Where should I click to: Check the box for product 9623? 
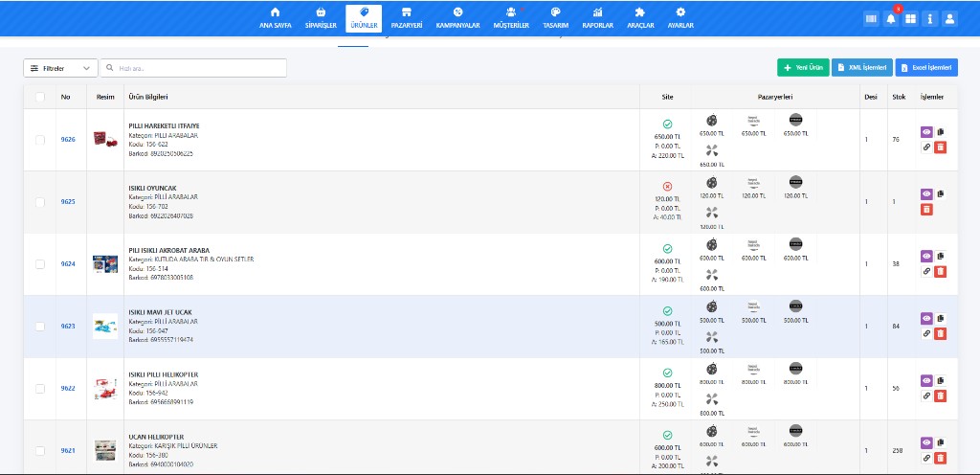(x=40, y=327)
